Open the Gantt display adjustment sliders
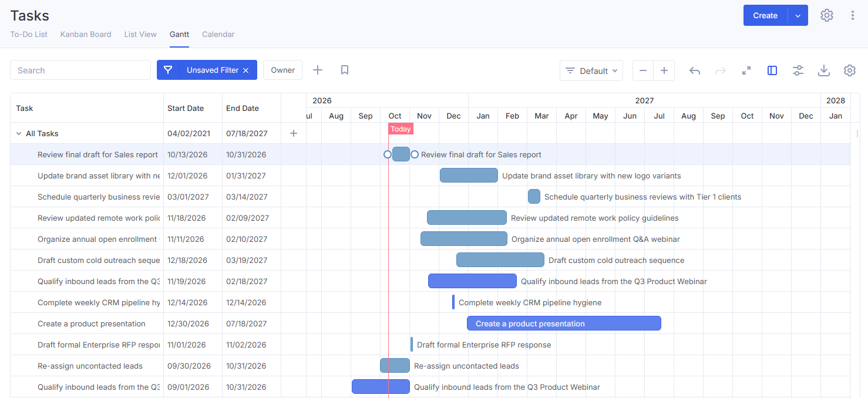868x398 pixels. [x=798, y=70]
